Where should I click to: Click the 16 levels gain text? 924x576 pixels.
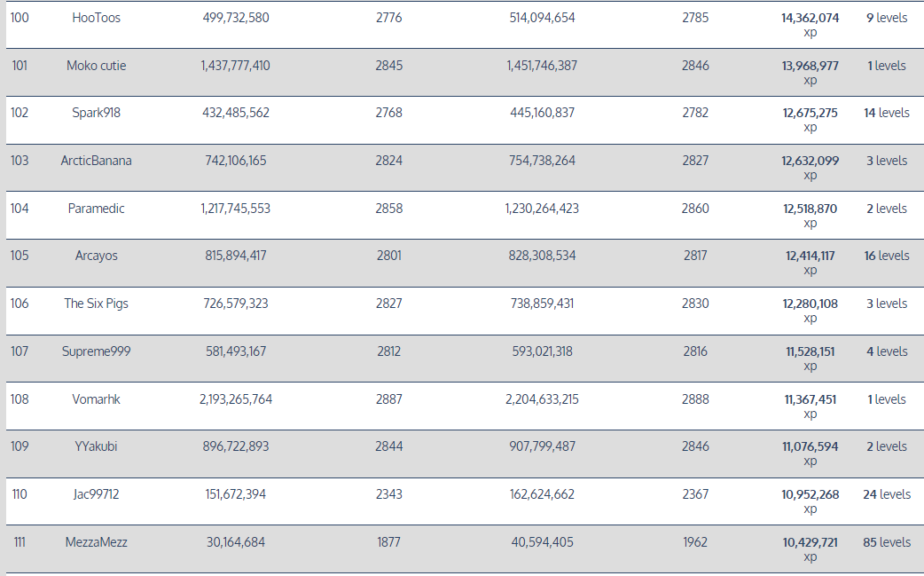tap(886, 256)
